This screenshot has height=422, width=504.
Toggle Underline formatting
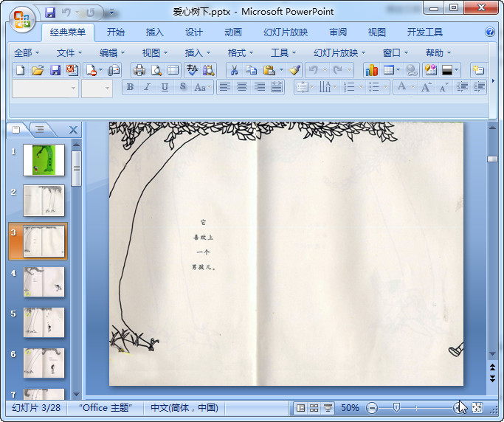pos(165,87)
